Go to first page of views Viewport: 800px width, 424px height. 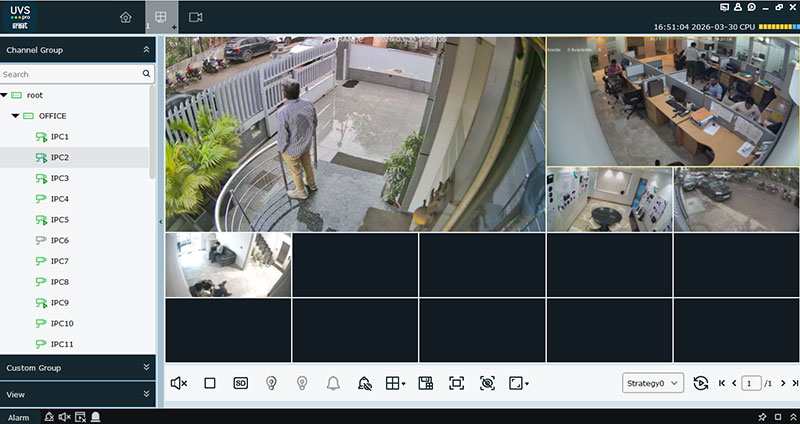coord(722,383)
